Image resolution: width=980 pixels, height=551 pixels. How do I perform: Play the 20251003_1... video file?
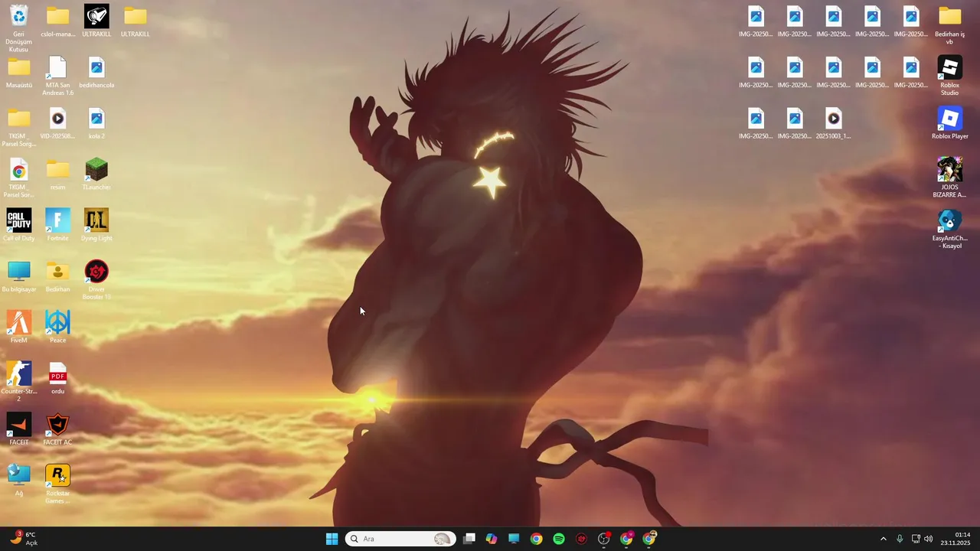tap(833, 123)
